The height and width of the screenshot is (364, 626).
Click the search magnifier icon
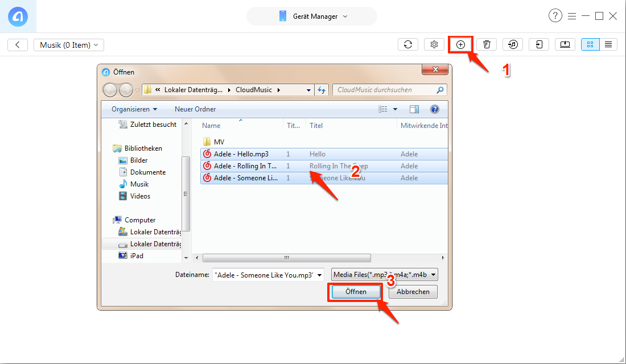(x=440, y=90)
